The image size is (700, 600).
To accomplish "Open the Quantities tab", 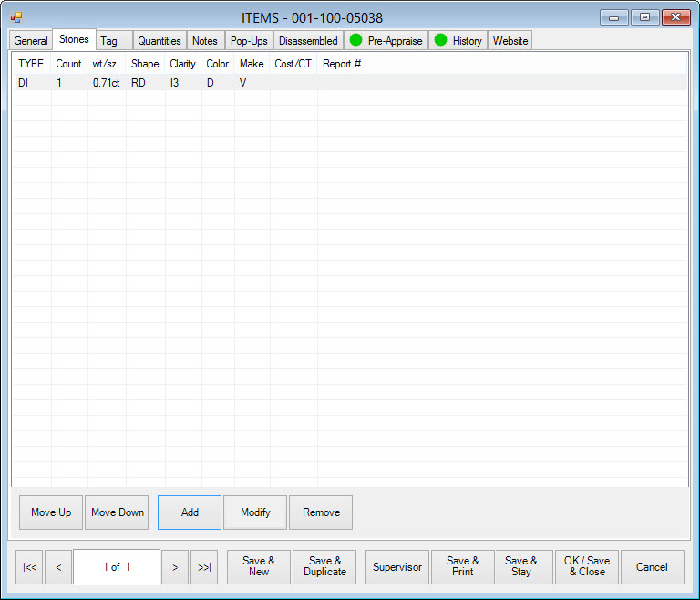I will [160, 41].
